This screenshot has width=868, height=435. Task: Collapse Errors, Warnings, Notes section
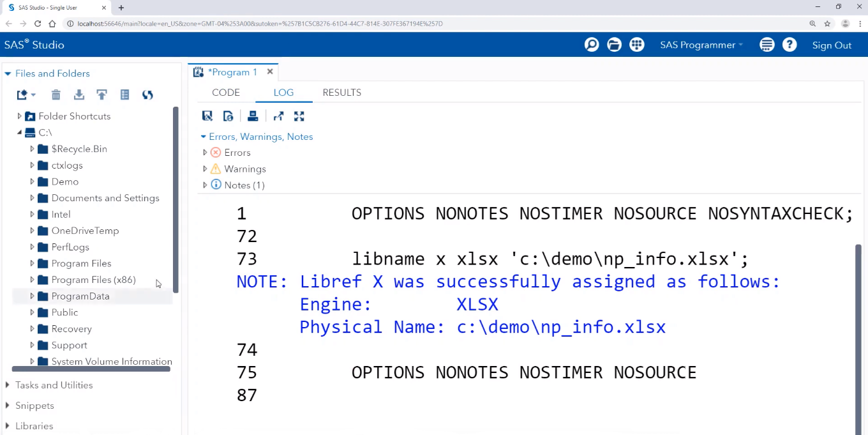(x=204, y=137)
